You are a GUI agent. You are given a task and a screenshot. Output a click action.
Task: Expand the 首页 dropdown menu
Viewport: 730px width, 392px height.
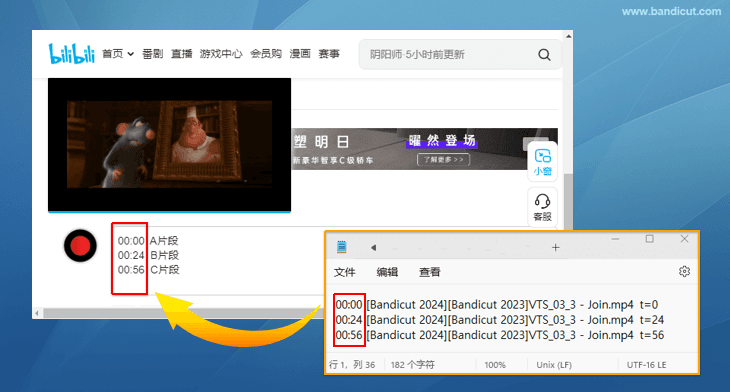click(x=118, y=54)
